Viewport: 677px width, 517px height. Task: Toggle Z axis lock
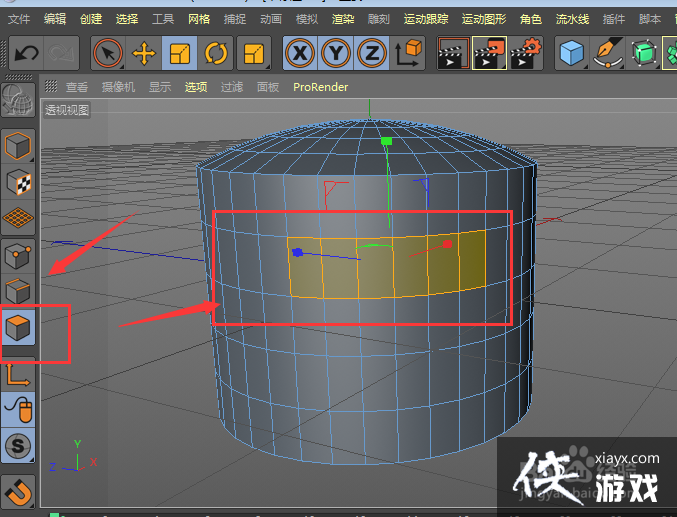click(372, 53)
